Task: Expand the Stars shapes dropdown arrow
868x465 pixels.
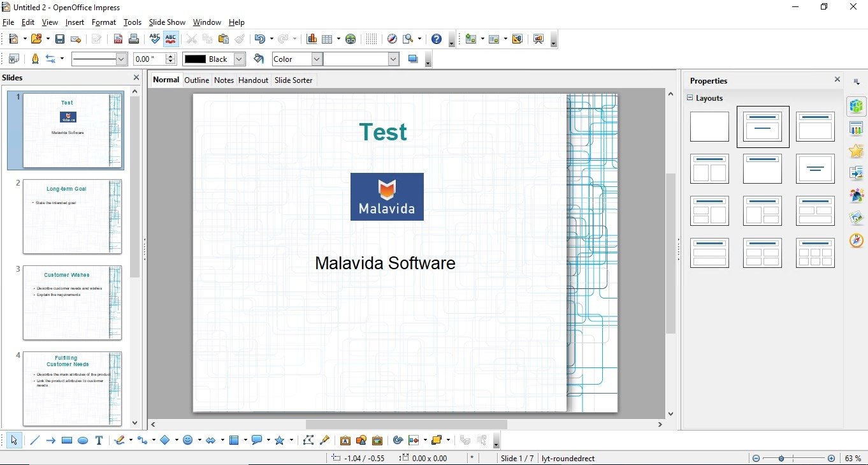Action: [x=291, y=440]
